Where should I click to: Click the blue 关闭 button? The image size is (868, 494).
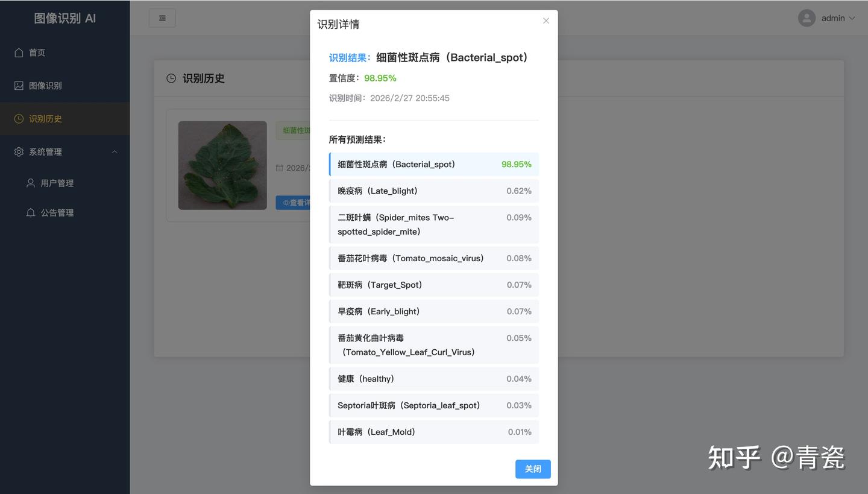click(533, 469)
